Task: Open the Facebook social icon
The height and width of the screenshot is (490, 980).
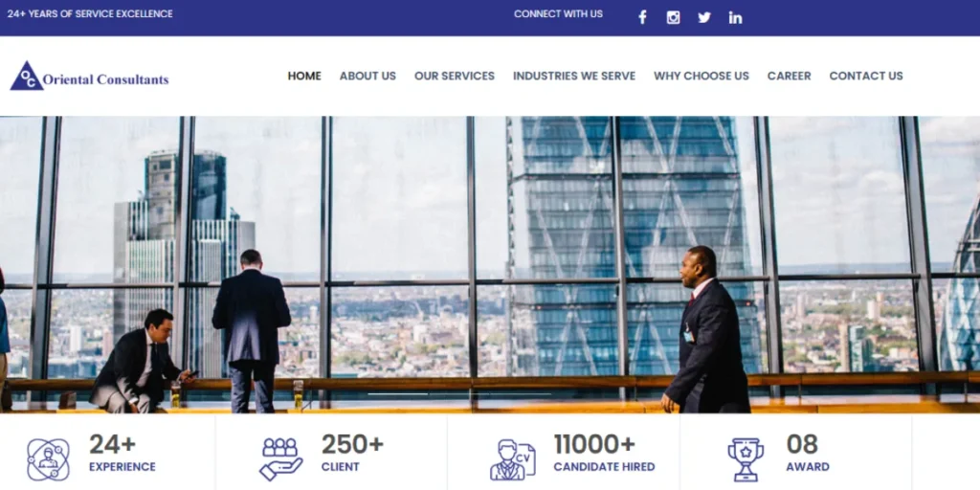Action: click(x=642, y=17)
